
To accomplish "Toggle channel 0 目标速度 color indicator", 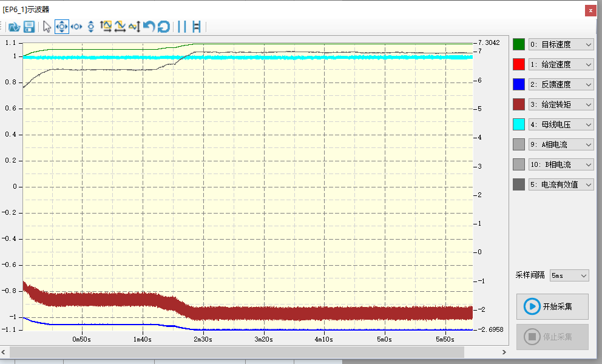I will pyautogui.click(x=518, y=44).
